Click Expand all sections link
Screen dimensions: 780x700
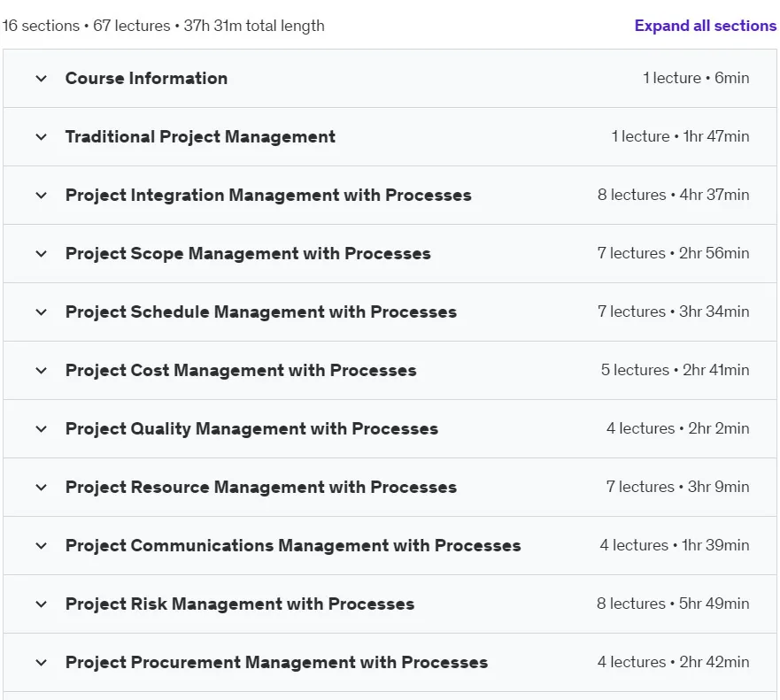[x=705, y=26]
